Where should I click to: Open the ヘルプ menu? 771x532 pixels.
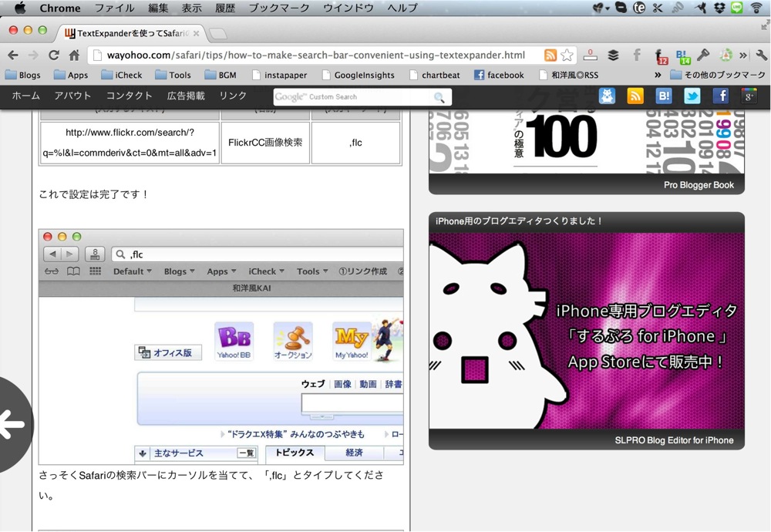[x=402, y=8]
